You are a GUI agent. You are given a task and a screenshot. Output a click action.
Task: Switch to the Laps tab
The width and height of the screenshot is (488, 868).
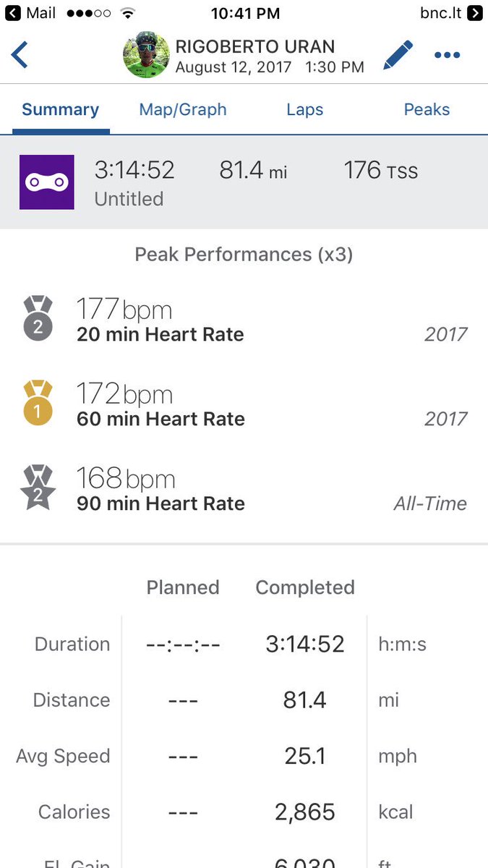click(305, 110)
